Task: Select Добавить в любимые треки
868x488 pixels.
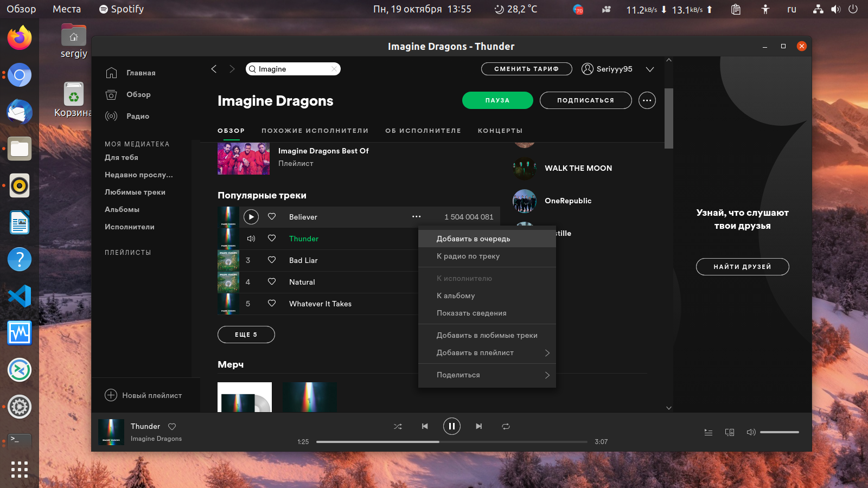Action: click(x=487, y=335)
